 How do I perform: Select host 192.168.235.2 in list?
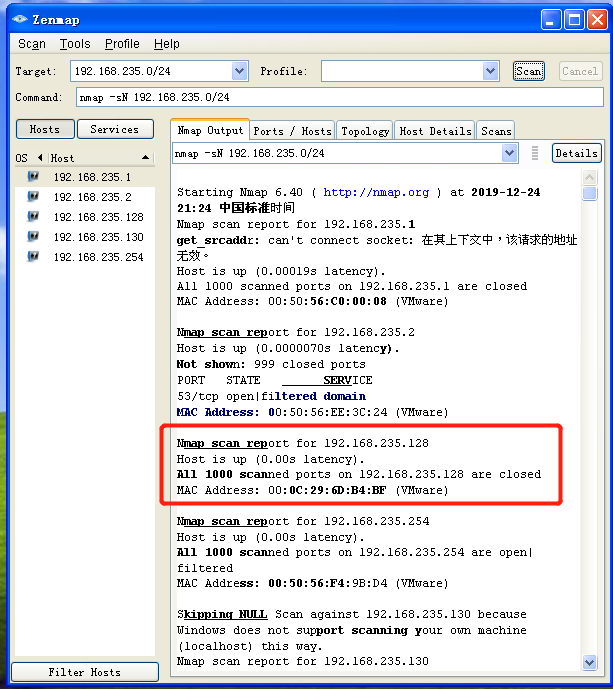point(92,197)
